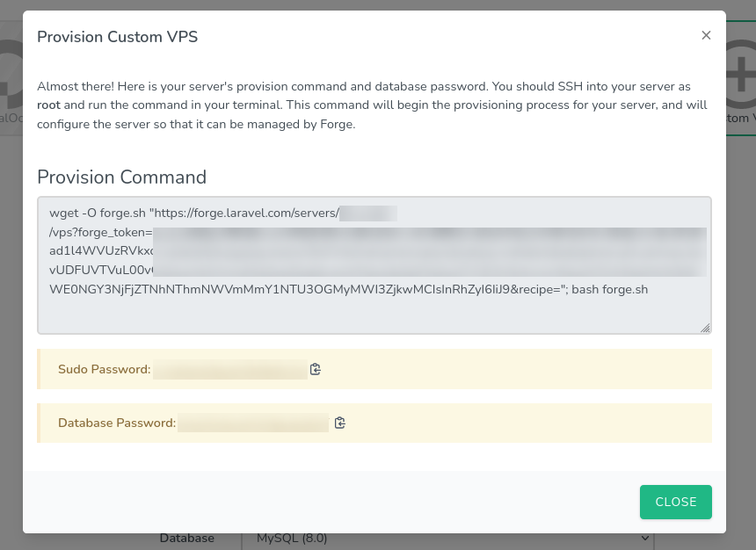Click the 'Provision Custom VPS' dialog title

coord(117,37)
